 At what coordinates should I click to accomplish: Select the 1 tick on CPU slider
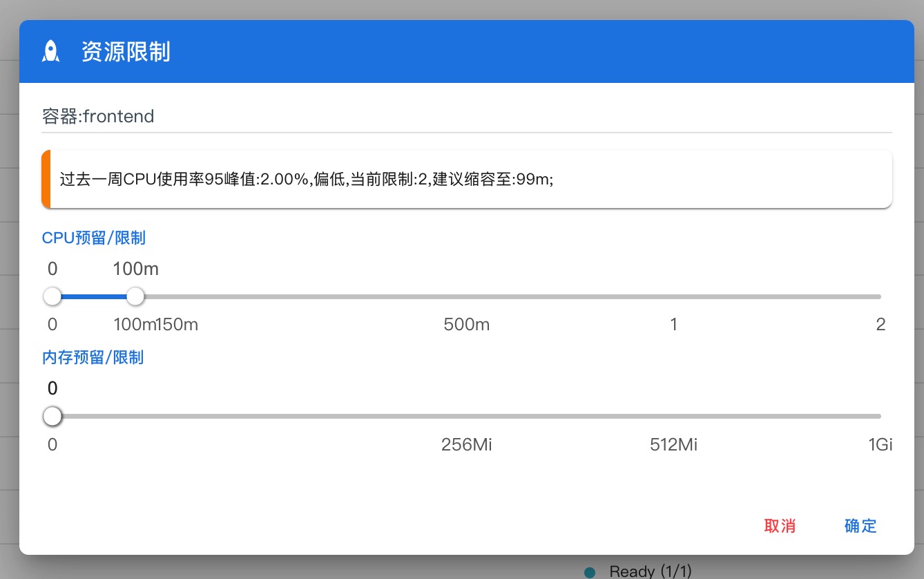(x=674, y=325)
